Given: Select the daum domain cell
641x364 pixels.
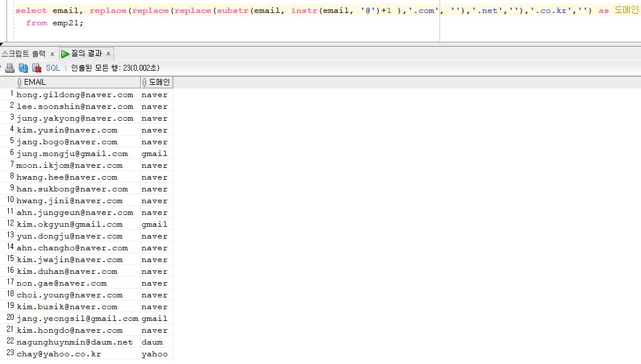Looking at the screenshot, I should point(157,342).
